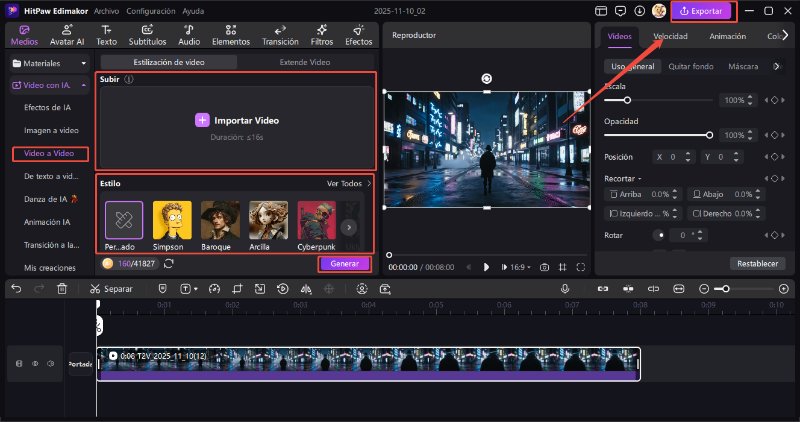The height and width of the screenshot is (422, 800).
Task: Toggle the Escala keyframe diamond
Action: (774, 100)
